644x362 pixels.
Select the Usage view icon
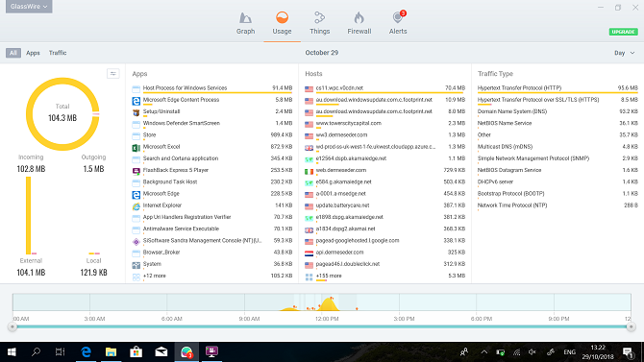(282, 17)
